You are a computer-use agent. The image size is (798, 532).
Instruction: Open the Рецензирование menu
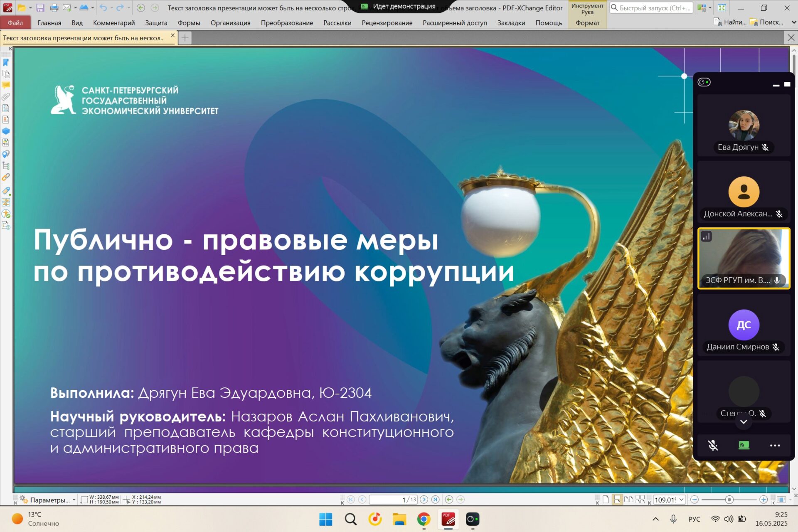click(x=388, y=23)
